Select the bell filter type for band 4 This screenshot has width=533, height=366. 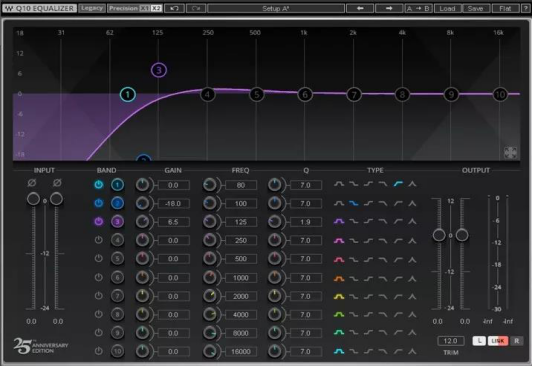339,241
